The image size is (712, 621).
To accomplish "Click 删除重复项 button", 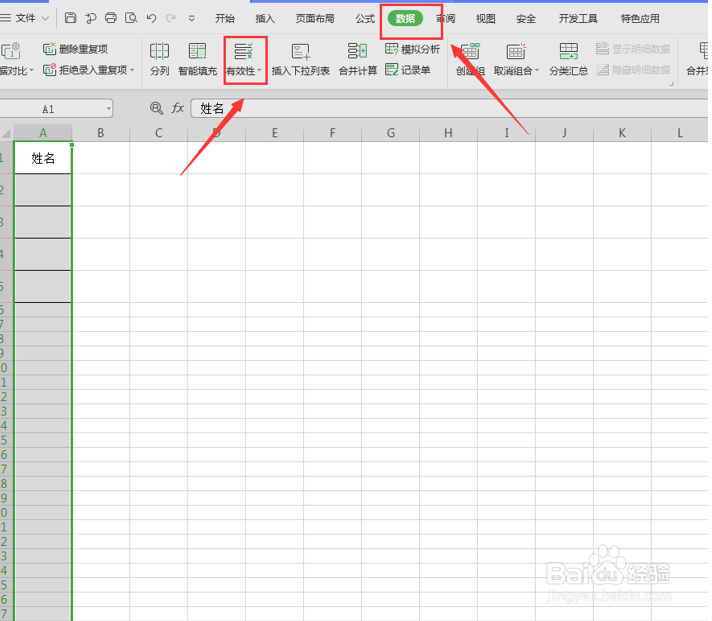I will [x=75, y=49].
